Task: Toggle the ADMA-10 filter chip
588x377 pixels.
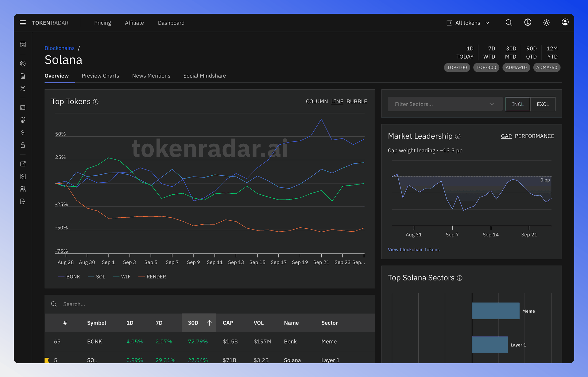Action: 516,67
